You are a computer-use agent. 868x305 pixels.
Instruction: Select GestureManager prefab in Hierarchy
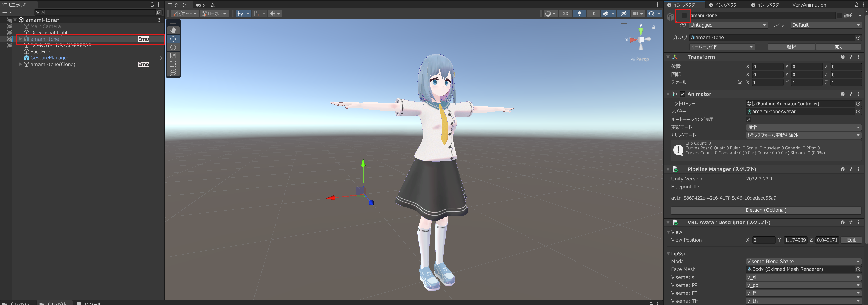pyautogui.click(x=49, y=58)
